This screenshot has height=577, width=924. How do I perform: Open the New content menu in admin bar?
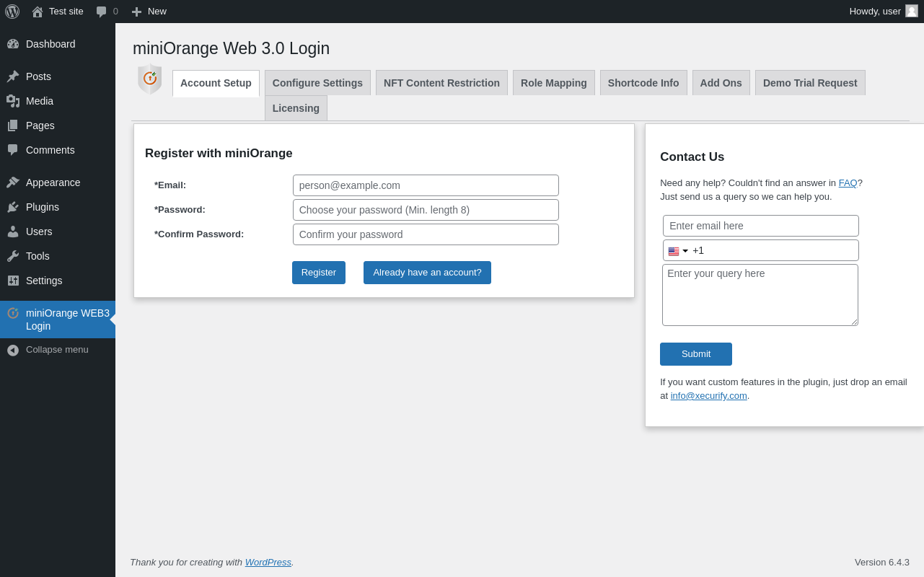149,12
